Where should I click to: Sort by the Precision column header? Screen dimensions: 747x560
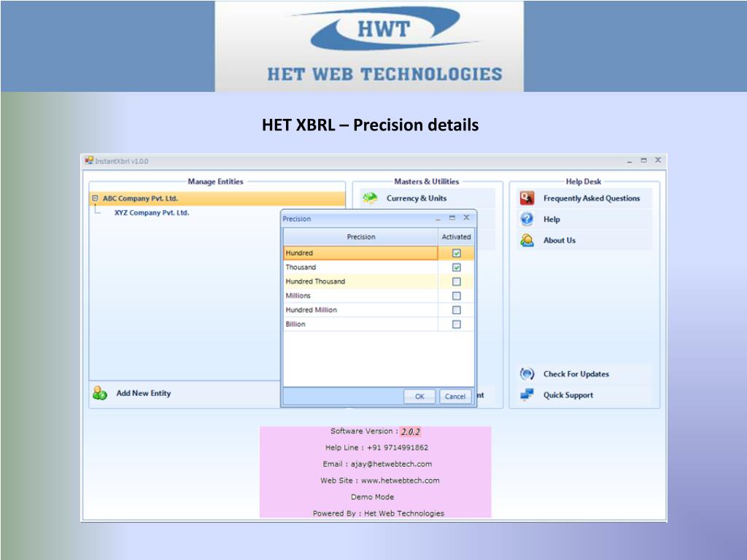360,237
